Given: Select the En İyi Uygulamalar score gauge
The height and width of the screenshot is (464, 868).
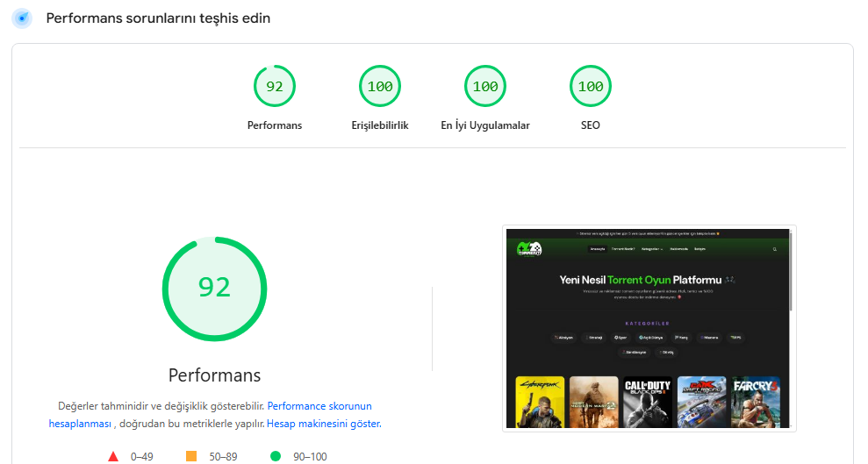Looking at the screenshot, I should pyautogui.click(x=485, y=86).
